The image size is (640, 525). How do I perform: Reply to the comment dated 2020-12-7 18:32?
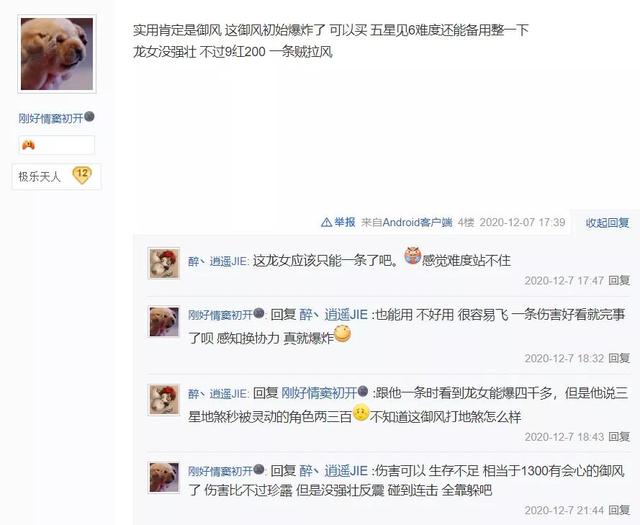click(x=619, y=358)
